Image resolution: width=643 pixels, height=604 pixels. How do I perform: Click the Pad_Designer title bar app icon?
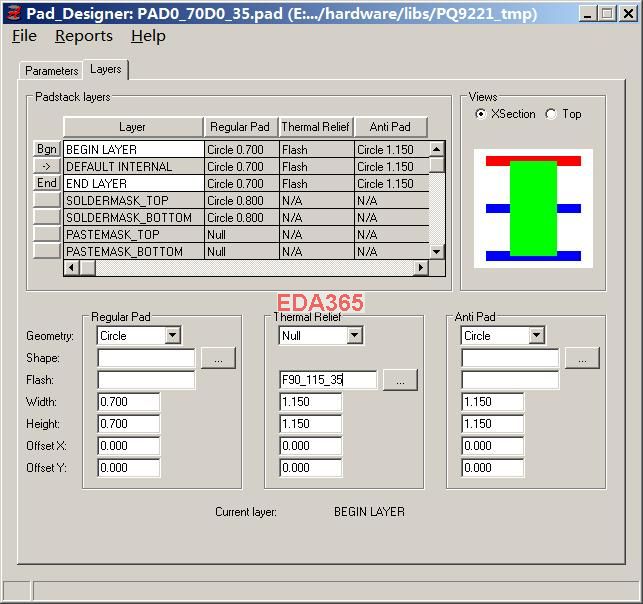[14, 13]
